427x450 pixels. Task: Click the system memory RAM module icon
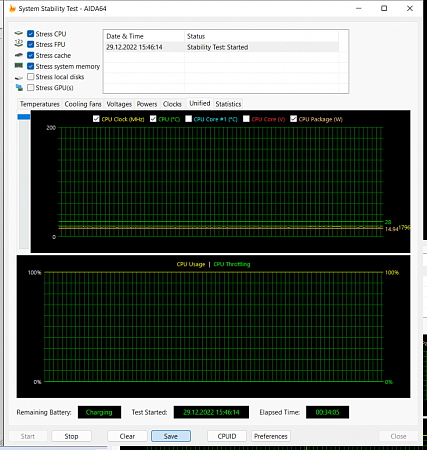(x=19, y=66)
